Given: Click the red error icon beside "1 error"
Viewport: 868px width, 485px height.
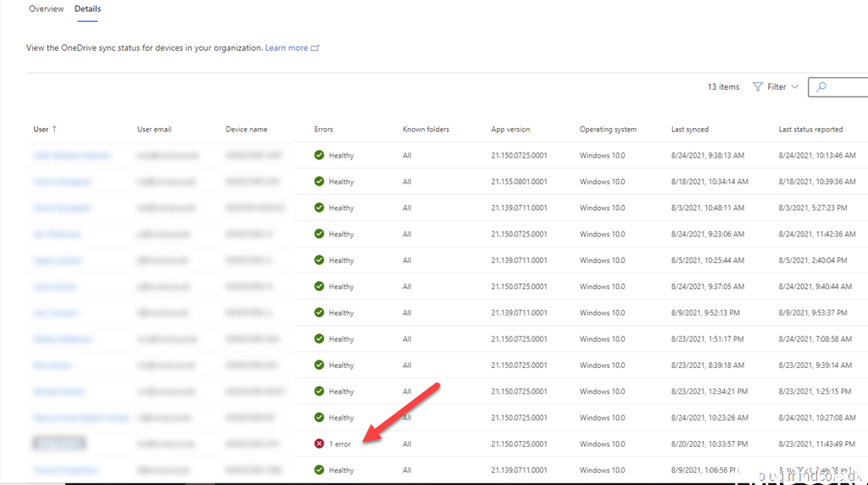Looking at the screenshot, I should pos(320,443).
